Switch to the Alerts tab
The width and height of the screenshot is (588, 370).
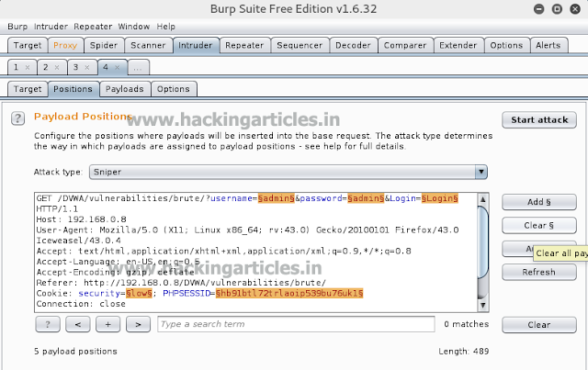coord(548,45)
